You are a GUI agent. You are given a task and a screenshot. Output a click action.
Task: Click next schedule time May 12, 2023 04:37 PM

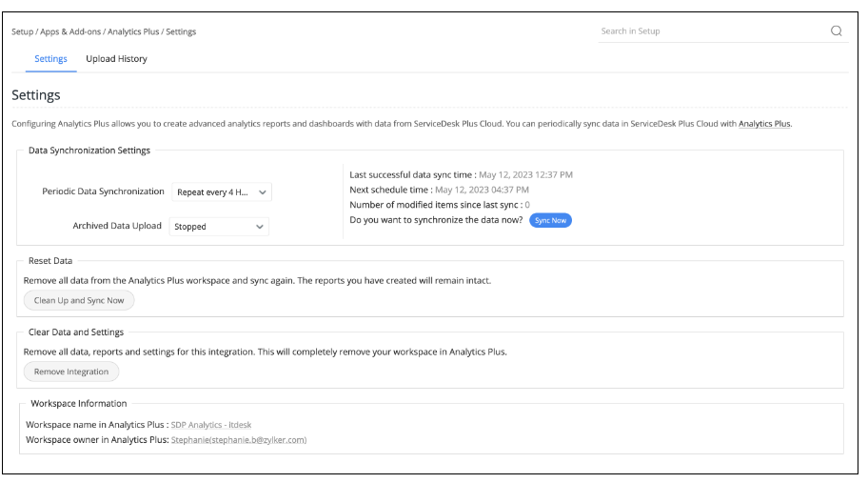click(x=482, y=190)
